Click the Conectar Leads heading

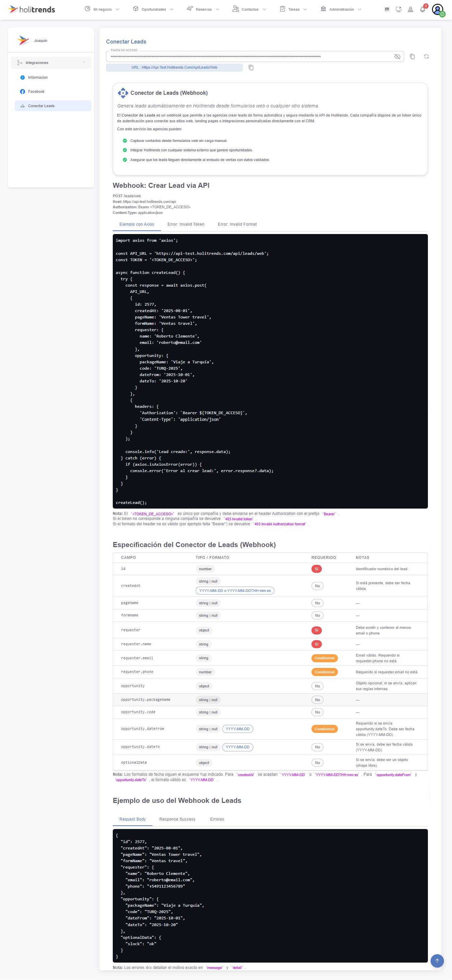coord(126,42)
